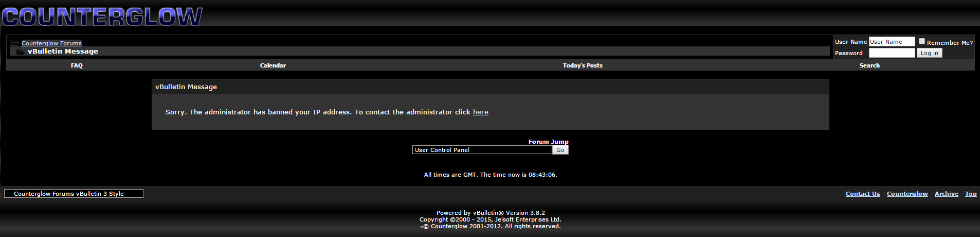
Task: Open the Archive footer link
Action: coord(946,194)
